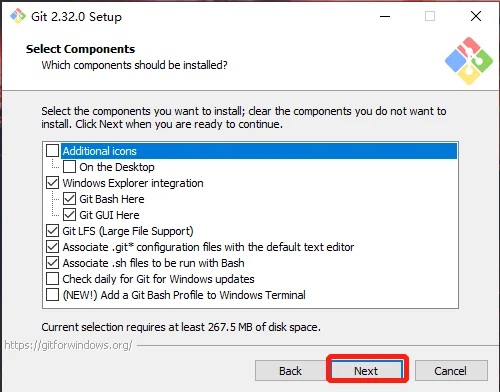Select the Windows Explorer integration label
This screenshot has height=392, width=500.
coord(133,183)
